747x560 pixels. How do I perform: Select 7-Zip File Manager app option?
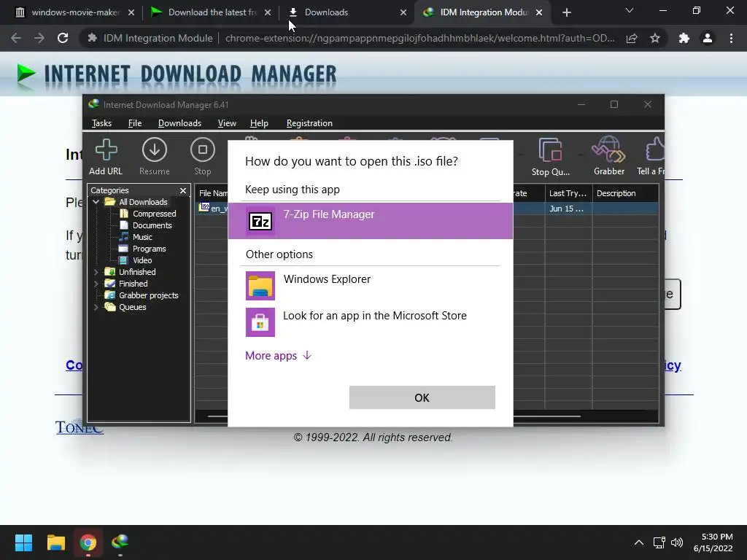[x=370, y=221]
